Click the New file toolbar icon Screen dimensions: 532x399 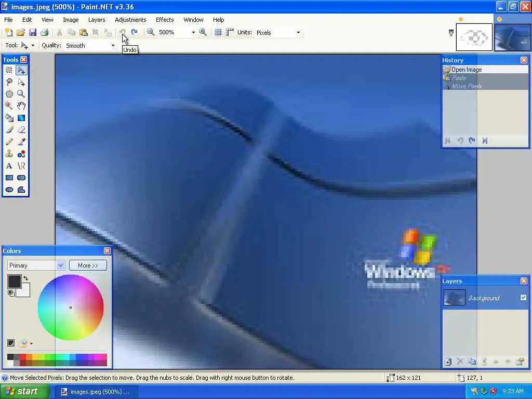(x=9, y=32)
